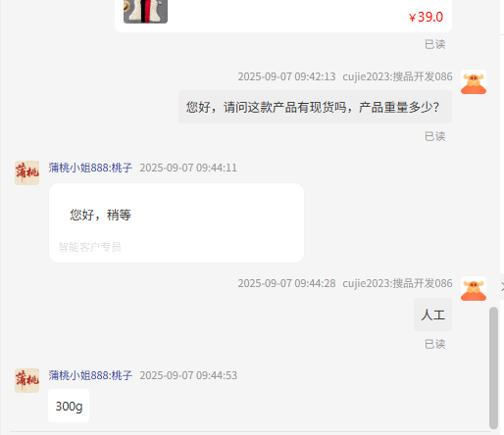Click seller name 蒲桃小姐888:桃子 at 09:44:11
This screenshot has height=435, width=504.
coord(90,168)
